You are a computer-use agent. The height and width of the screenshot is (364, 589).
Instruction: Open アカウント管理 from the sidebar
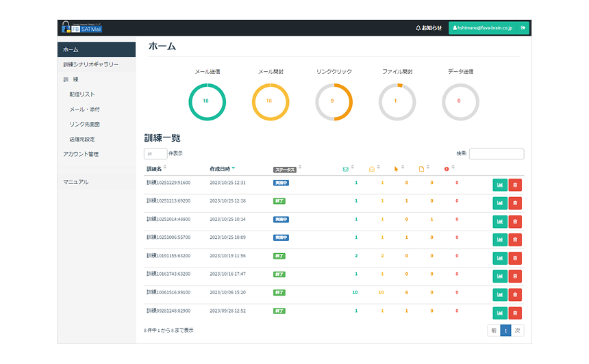click(x=81, y=154)
